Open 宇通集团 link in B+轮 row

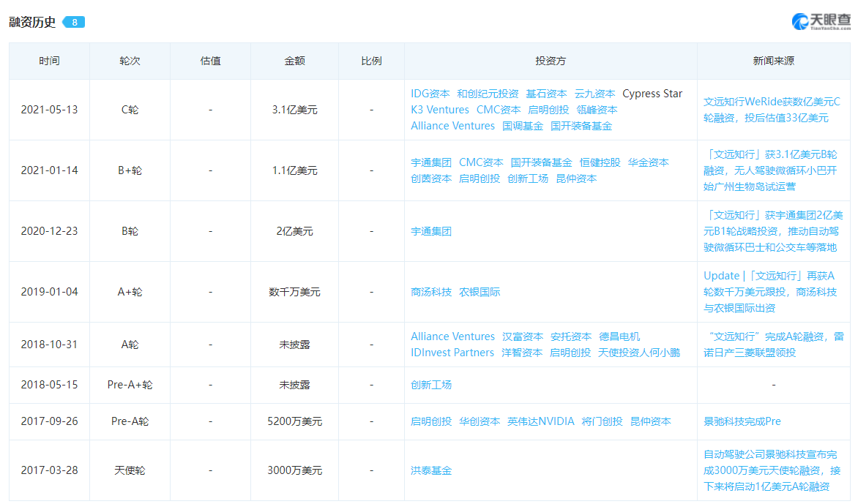pos(431,162)
